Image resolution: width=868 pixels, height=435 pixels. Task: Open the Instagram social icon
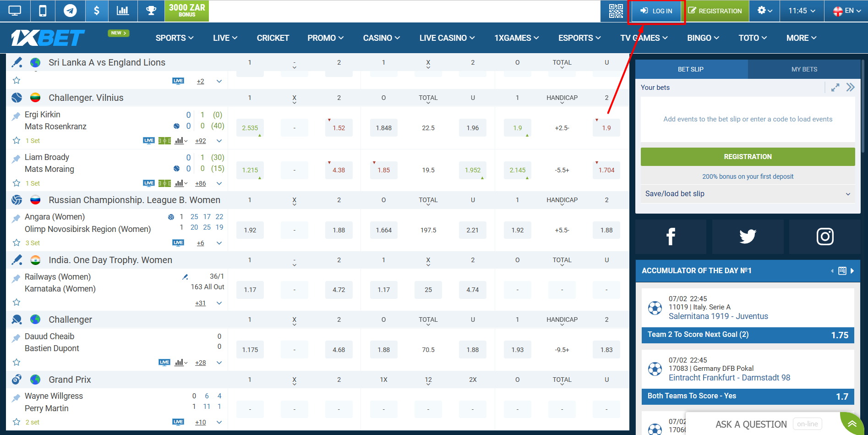(825, 237)
